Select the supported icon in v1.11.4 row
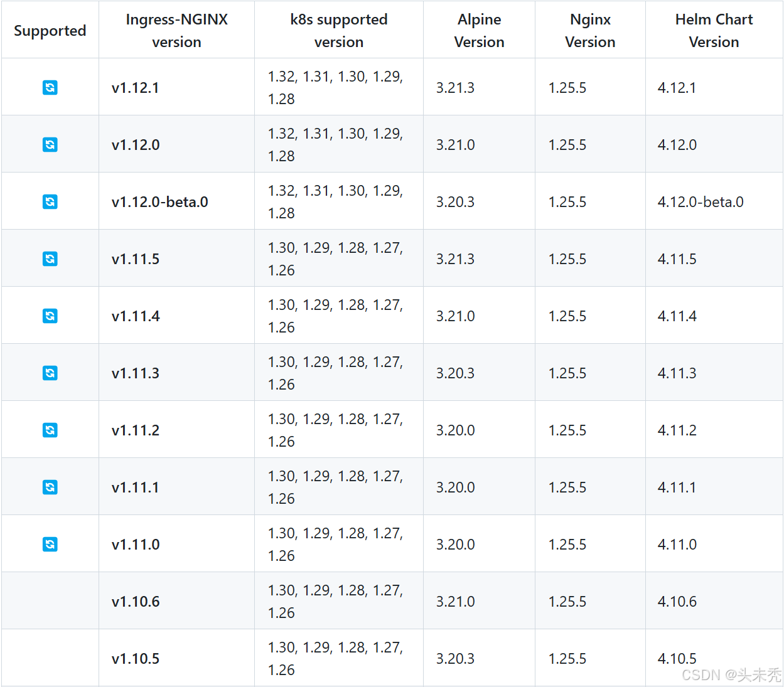The image size is (784, 687). 50,316
